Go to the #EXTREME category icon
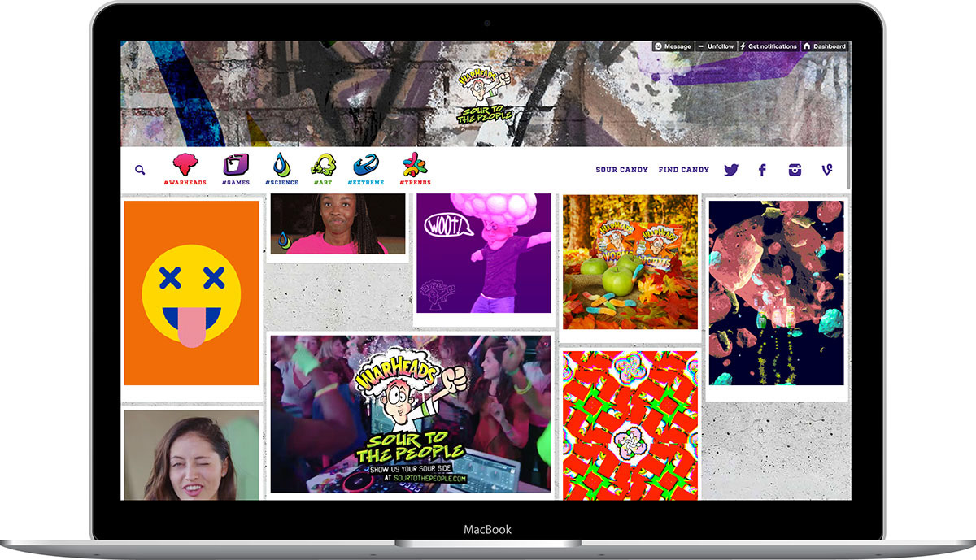The width and height of the screenshot is (976, 560). coord(365,170)
